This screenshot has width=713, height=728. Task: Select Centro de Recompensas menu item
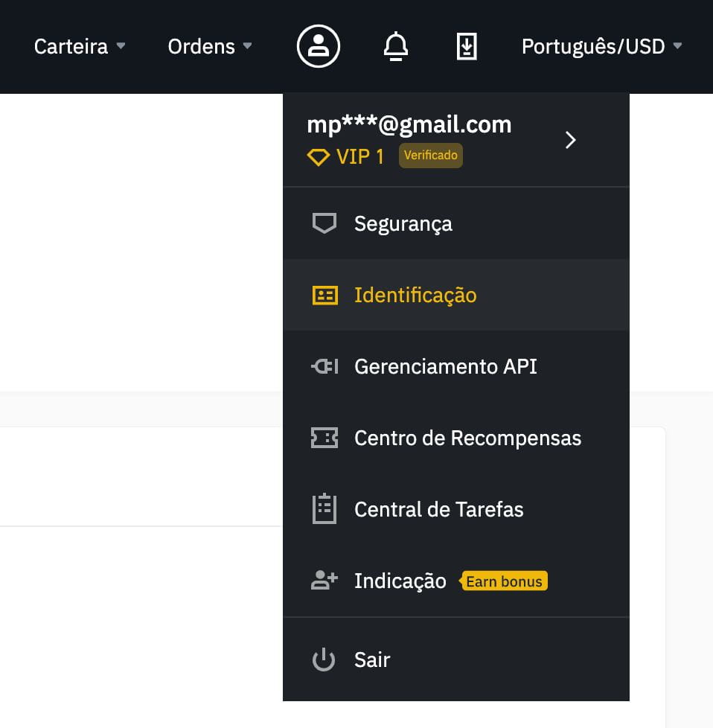tap(455, 438)
